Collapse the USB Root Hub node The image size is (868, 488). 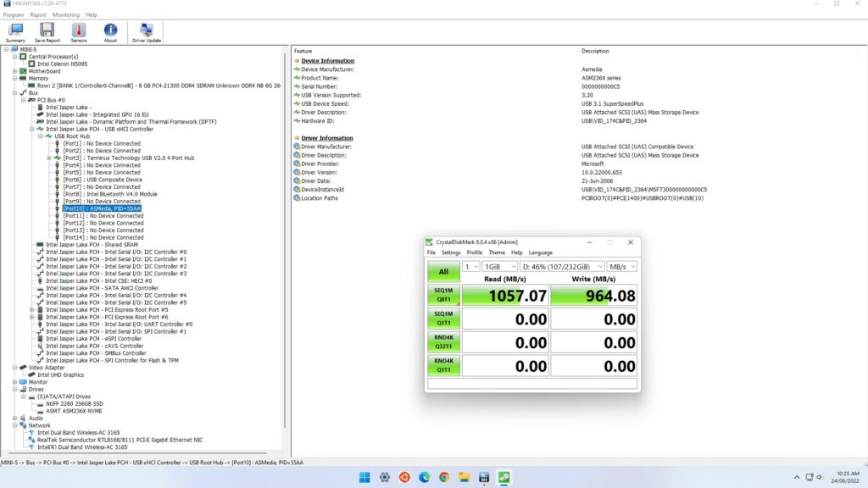point(40,136)
